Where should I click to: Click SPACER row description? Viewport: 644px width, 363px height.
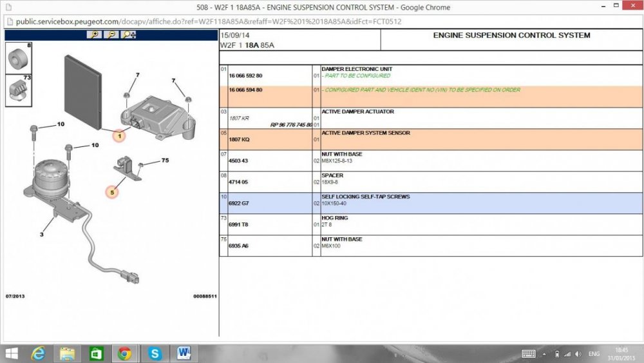coord(332,175)
